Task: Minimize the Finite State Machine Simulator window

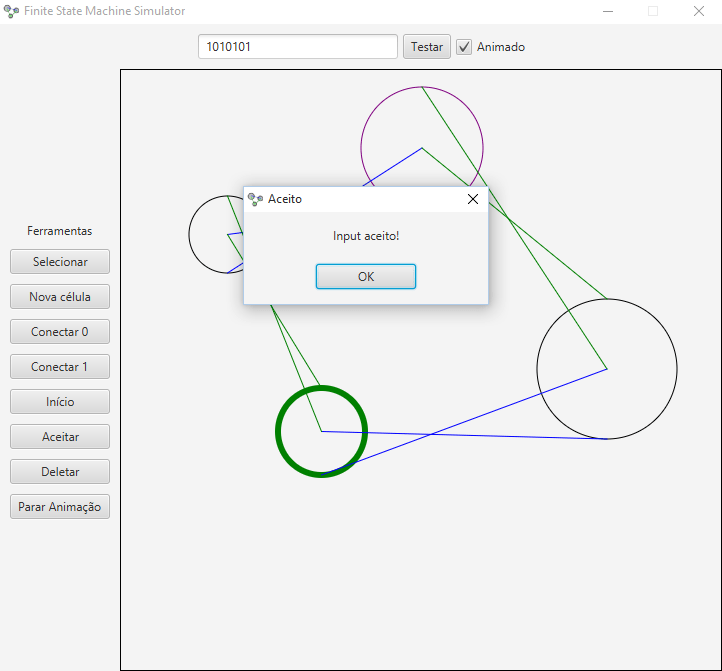Action: (x=607, y=11)
